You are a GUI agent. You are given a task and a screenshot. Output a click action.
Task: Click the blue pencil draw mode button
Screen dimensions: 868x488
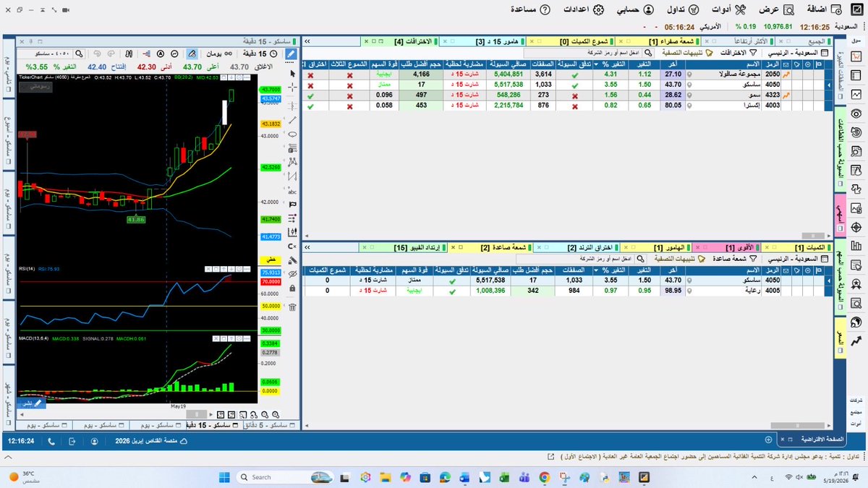point(291,53)
